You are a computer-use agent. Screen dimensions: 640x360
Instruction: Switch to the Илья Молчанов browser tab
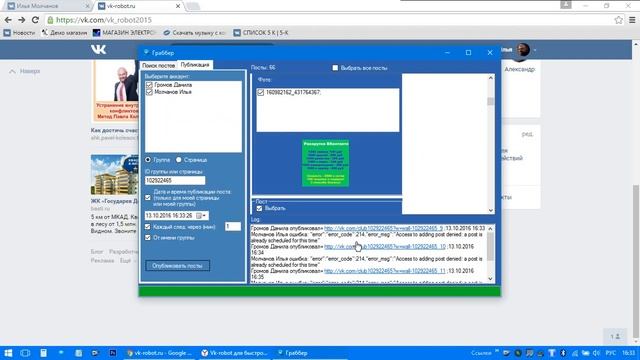click(48, 6)
